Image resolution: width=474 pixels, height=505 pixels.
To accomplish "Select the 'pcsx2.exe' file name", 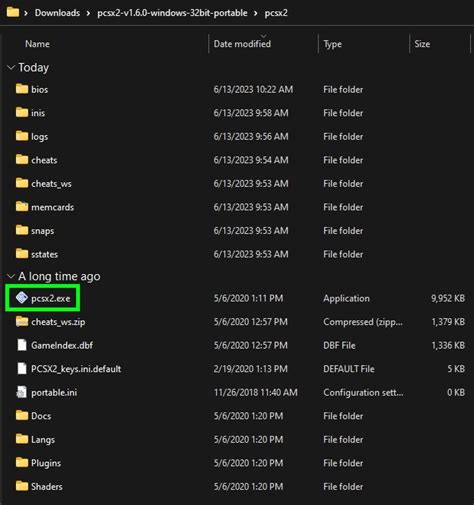I will click(51, 298).
